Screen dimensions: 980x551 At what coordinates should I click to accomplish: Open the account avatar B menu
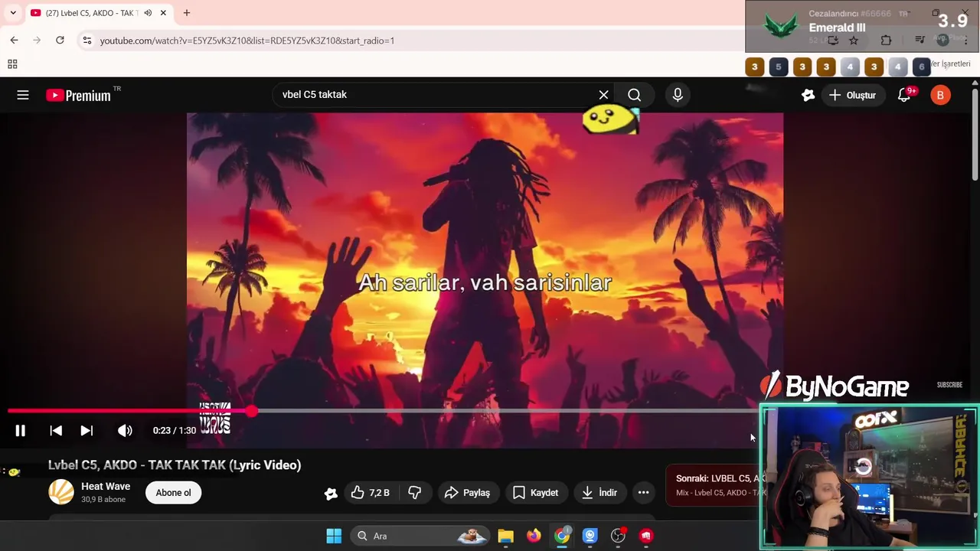[x=940, y=95]
